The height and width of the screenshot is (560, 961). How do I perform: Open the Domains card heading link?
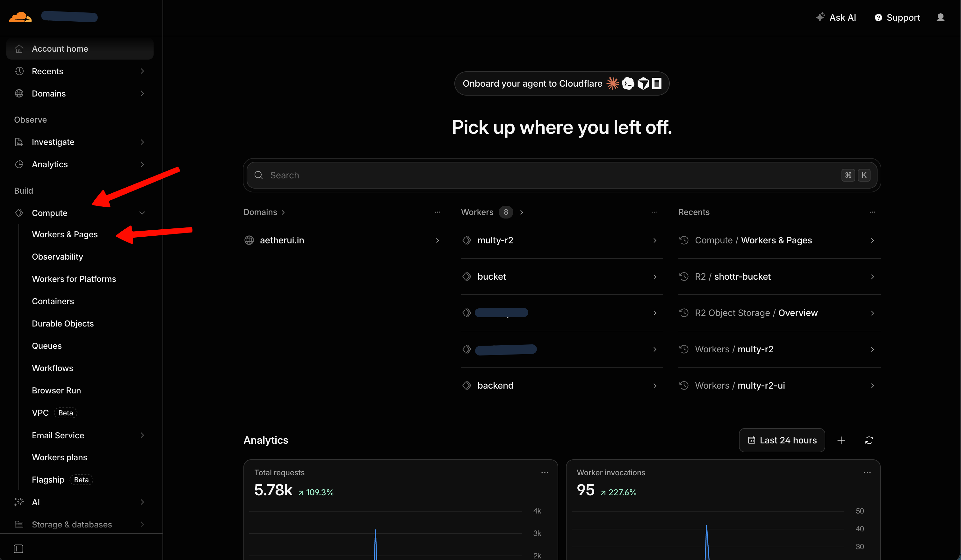point(264,212)
